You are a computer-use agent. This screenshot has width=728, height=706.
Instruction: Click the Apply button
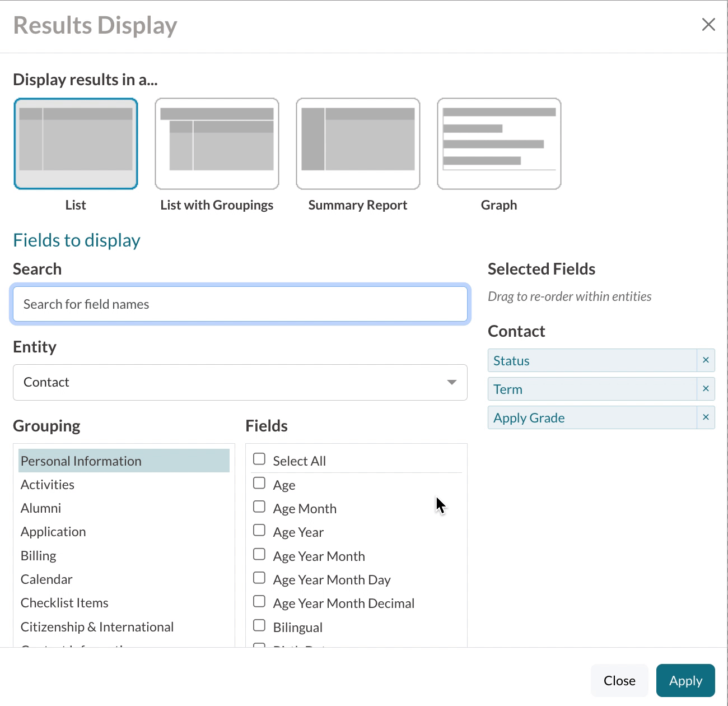[685, 681]
